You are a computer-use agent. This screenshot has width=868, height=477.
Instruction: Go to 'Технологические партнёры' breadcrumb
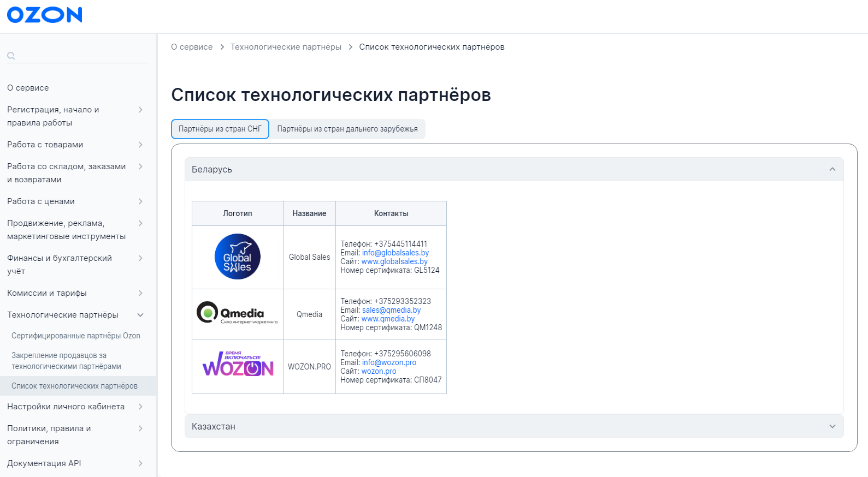tap(286, 47)
